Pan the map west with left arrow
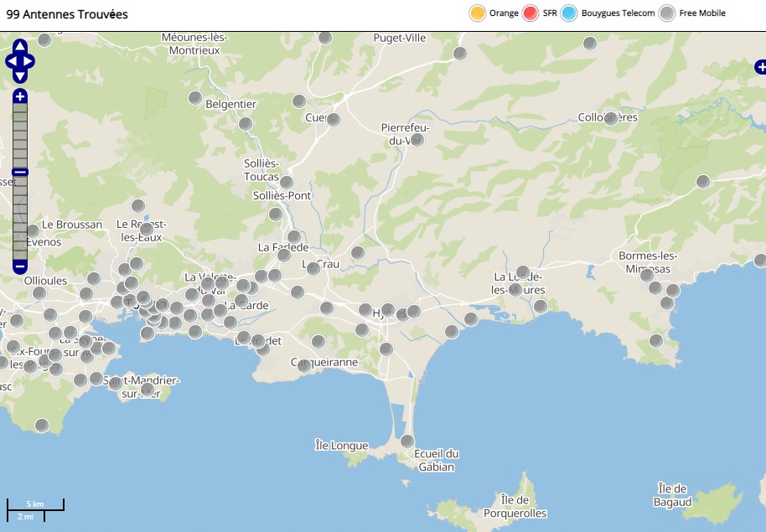 tap(11, 61)
